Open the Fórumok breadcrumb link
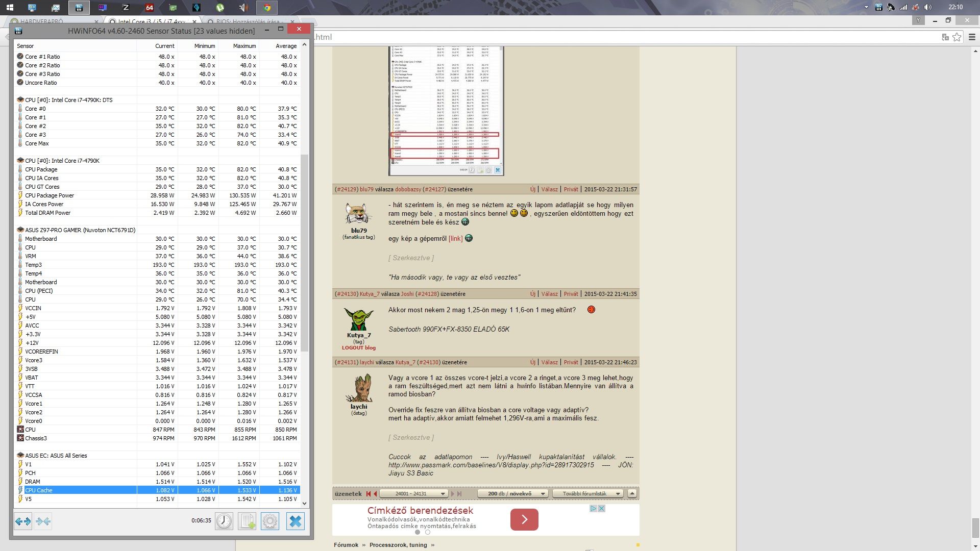980x551 pixels. [346, 545]
